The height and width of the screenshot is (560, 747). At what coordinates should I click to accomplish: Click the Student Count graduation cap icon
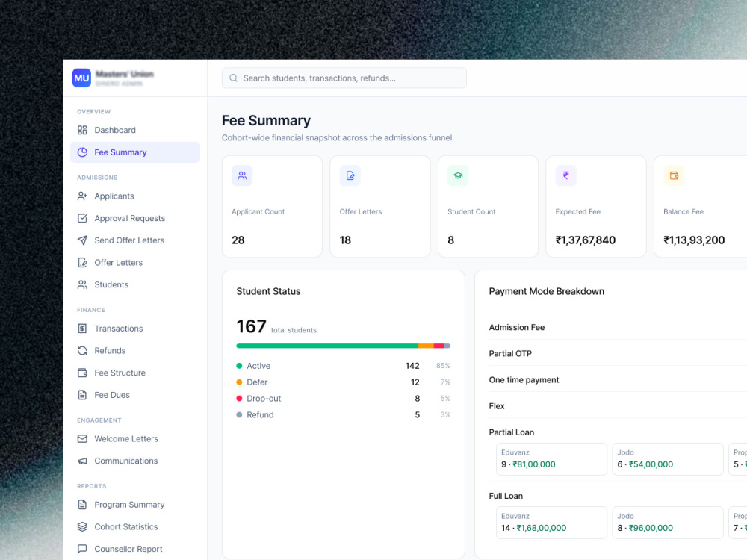click(x=458, y=175)
